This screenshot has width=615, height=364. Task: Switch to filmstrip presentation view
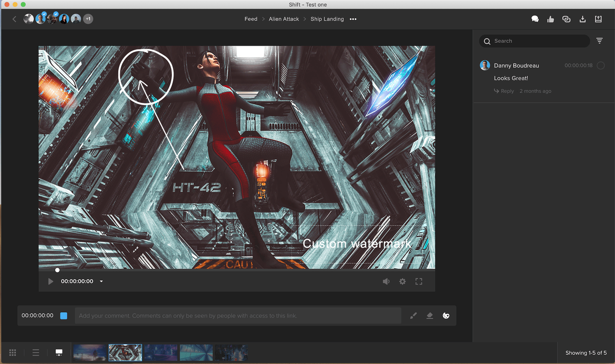(x=59, y=353)
